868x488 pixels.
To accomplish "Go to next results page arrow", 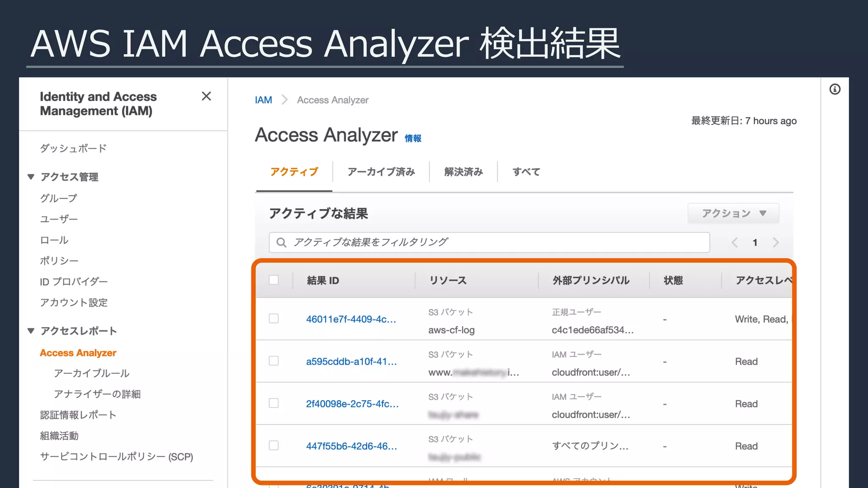I will (x=776, y=242).
